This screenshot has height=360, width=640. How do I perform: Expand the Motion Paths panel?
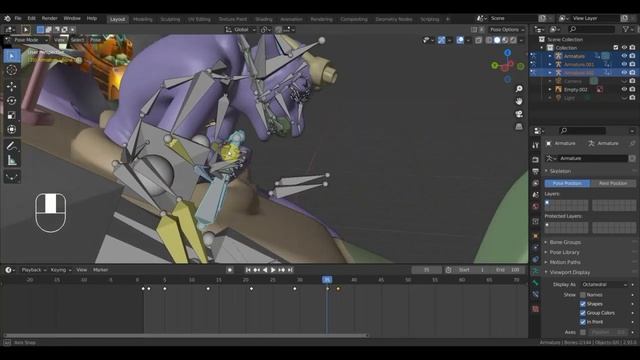tap(565, 262)
